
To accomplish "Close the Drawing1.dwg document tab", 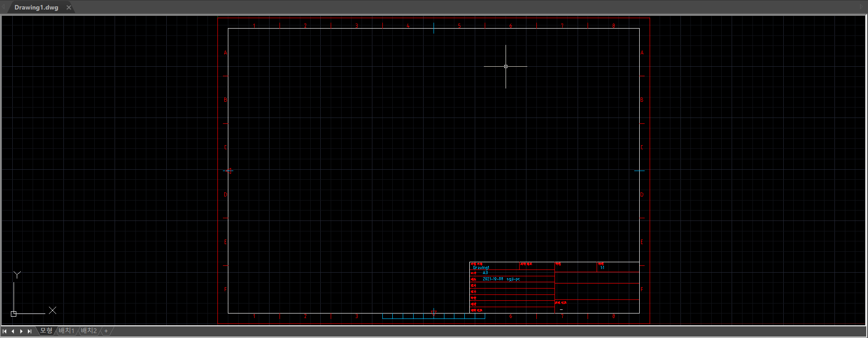I will [69, 7].
